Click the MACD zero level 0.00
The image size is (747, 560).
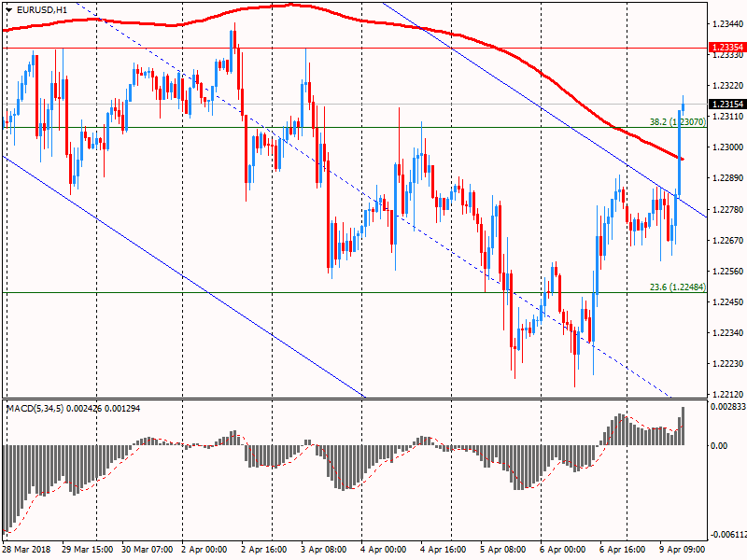[x=719, y=446]
